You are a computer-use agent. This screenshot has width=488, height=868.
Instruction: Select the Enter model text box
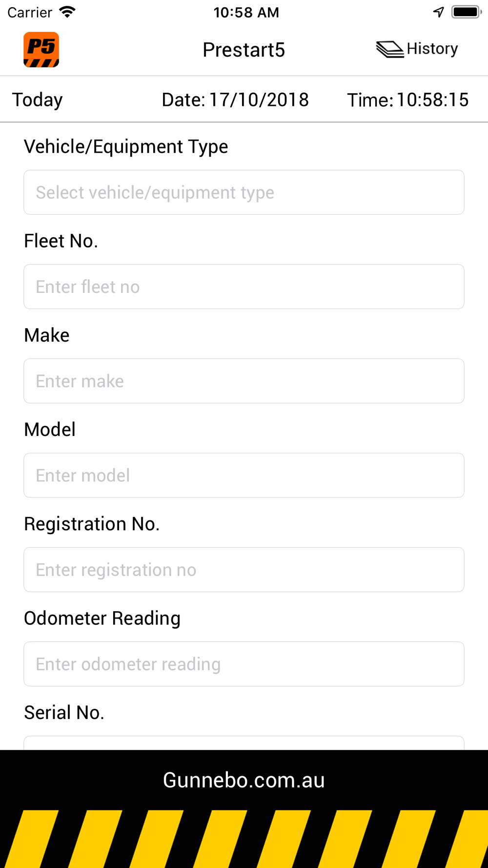click(x=244, y=475)
